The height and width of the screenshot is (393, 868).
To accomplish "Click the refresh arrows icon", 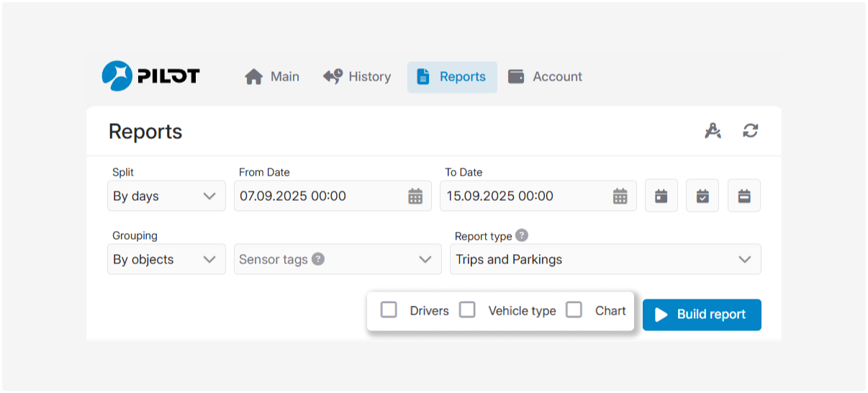I will pyautogui.click(x=751, y=131).
